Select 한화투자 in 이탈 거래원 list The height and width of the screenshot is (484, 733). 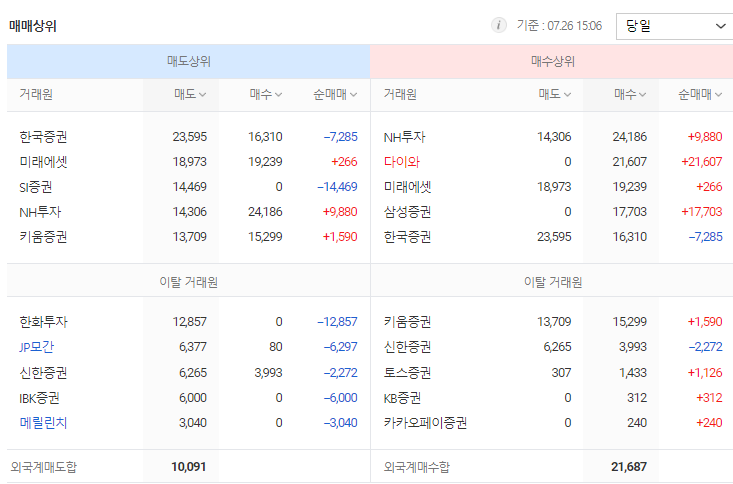[43, 322]
